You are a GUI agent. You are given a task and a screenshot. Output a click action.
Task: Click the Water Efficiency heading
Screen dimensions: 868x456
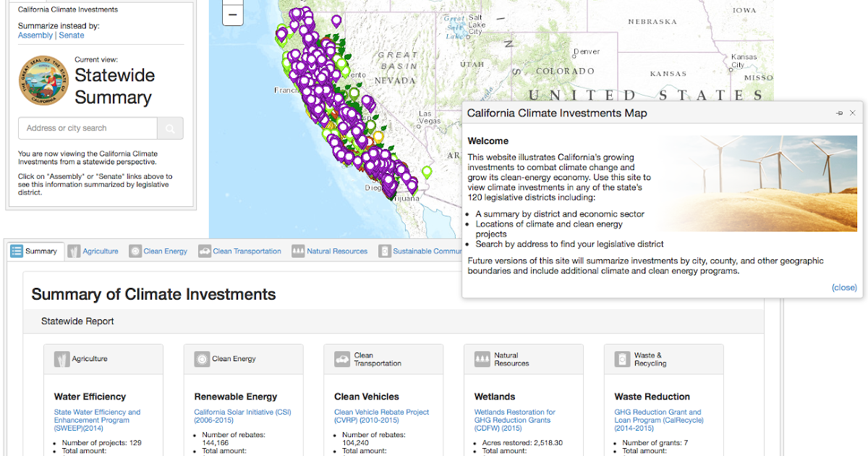(x=90, y=397)
